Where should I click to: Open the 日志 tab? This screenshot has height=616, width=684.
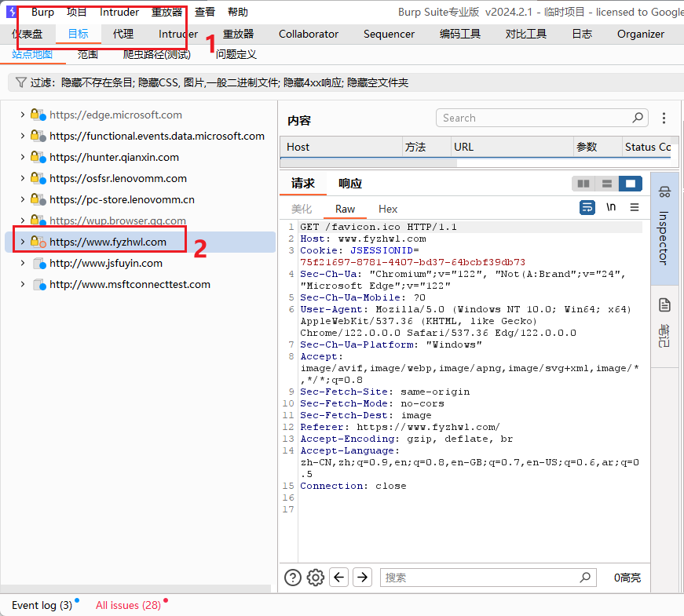(x=582, y=34)
